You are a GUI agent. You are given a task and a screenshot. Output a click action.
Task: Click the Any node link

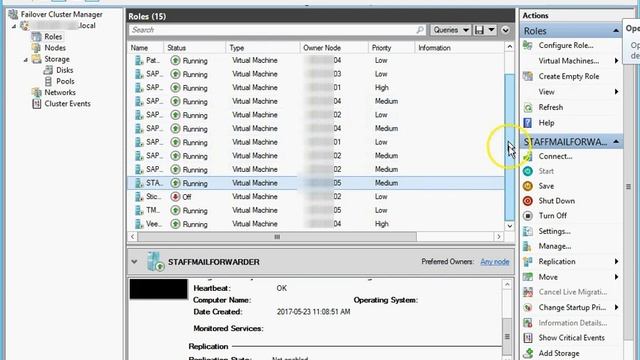click(495, 262)
